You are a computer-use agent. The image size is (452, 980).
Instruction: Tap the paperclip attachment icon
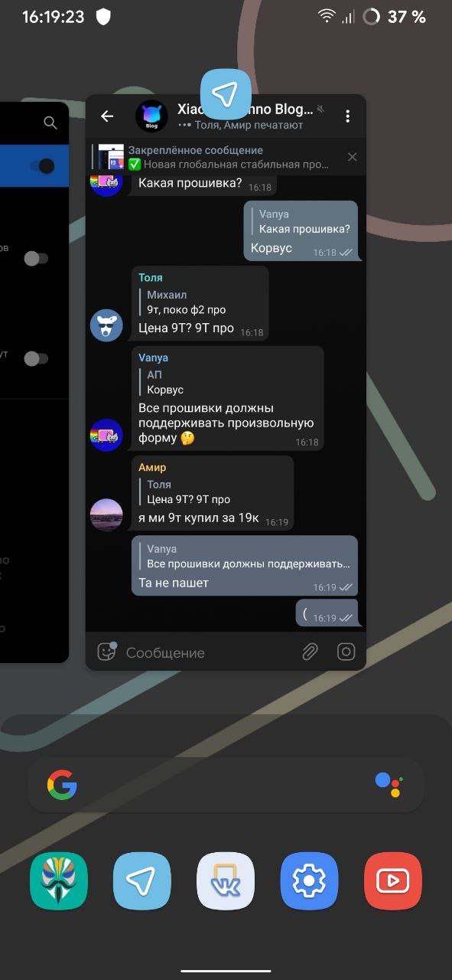pyautogui.click(x=310, y=652)
